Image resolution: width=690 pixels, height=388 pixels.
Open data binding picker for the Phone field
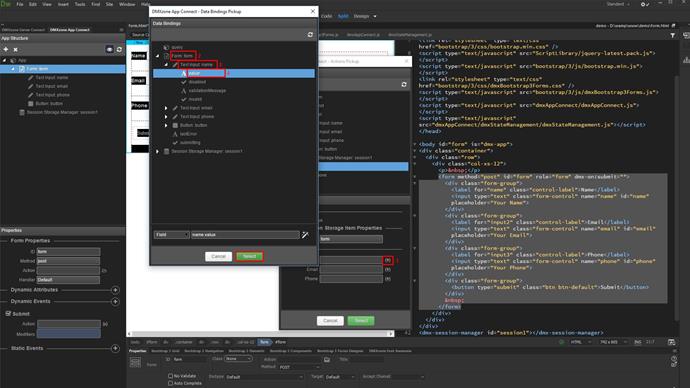coord(388,279)
